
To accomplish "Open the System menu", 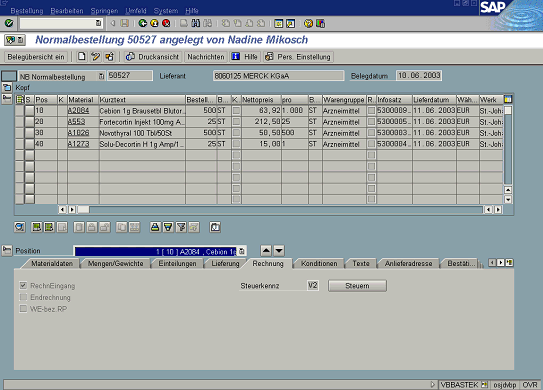I will tap(166, 11).
